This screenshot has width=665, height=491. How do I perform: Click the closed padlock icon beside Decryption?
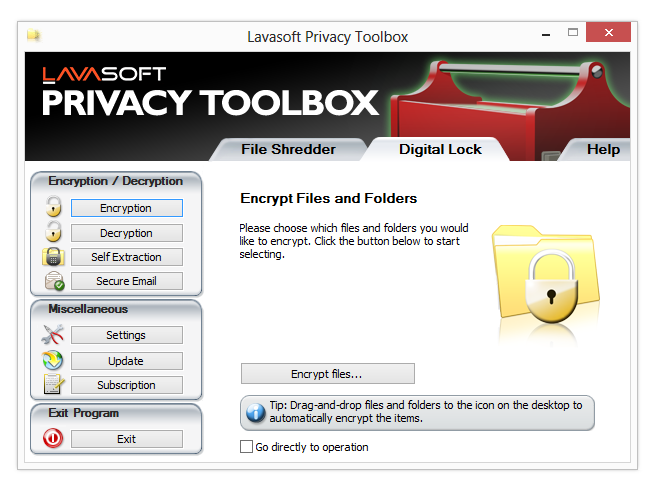[53, 233]
